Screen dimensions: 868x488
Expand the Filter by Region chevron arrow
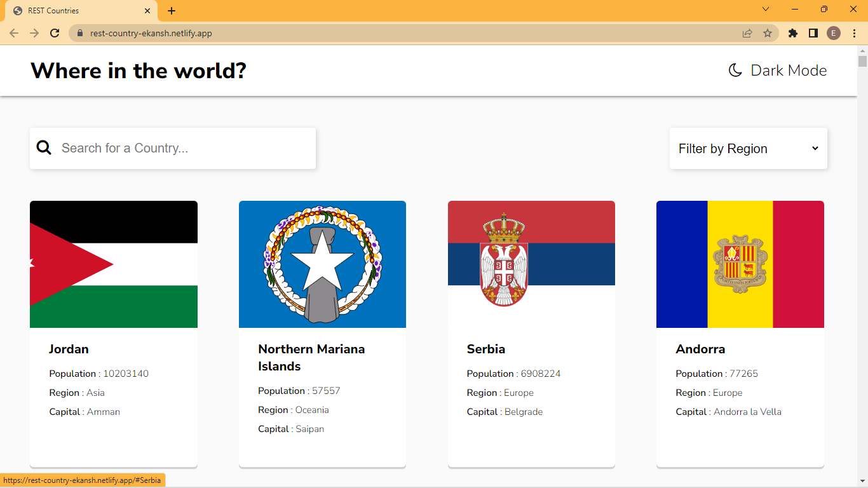[x=815, y=148]
